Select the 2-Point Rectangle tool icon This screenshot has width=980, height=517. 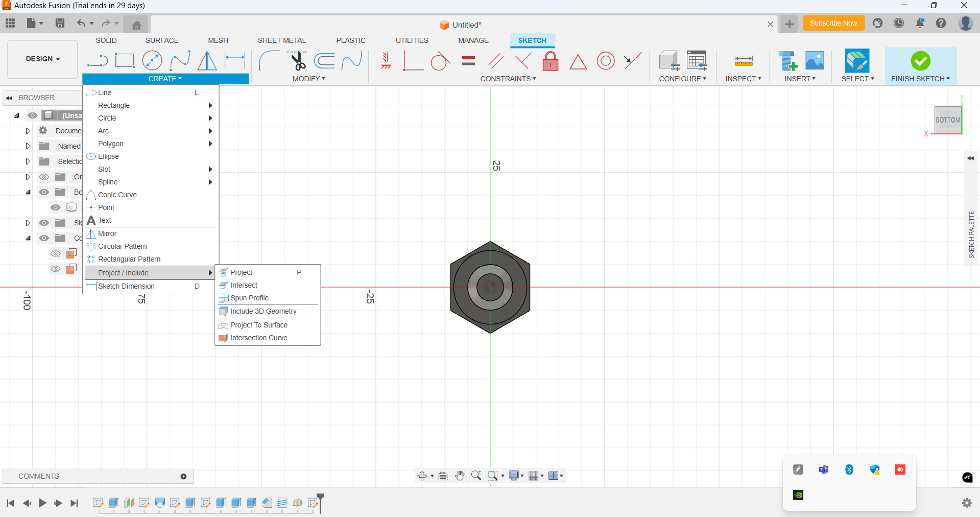[x=125, y=61]
